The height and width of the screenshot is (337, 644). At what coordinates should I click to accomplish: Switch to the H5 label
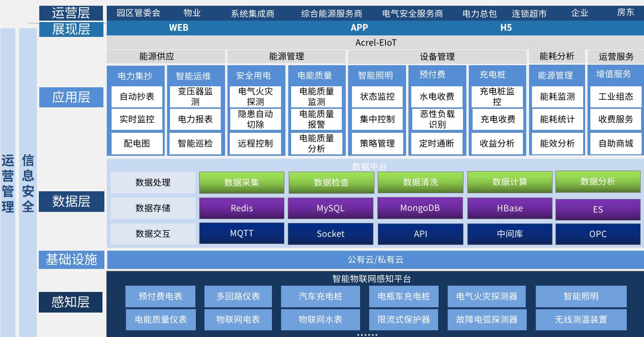point(506,28)
